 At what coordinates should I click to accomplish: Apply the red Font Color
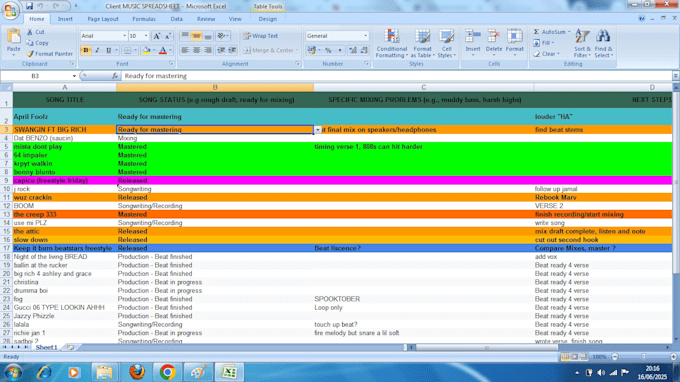click(163, 50)
